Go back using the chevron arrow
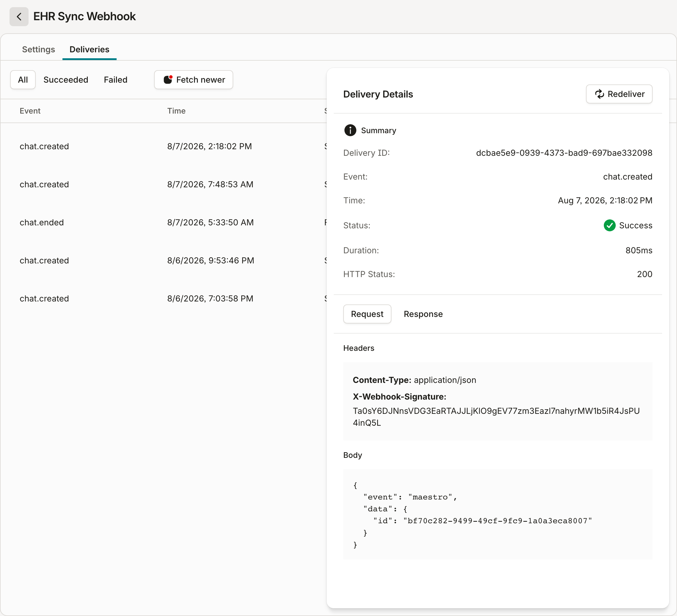Viewport: 677px width, 616px height. (x=19, y=16)
